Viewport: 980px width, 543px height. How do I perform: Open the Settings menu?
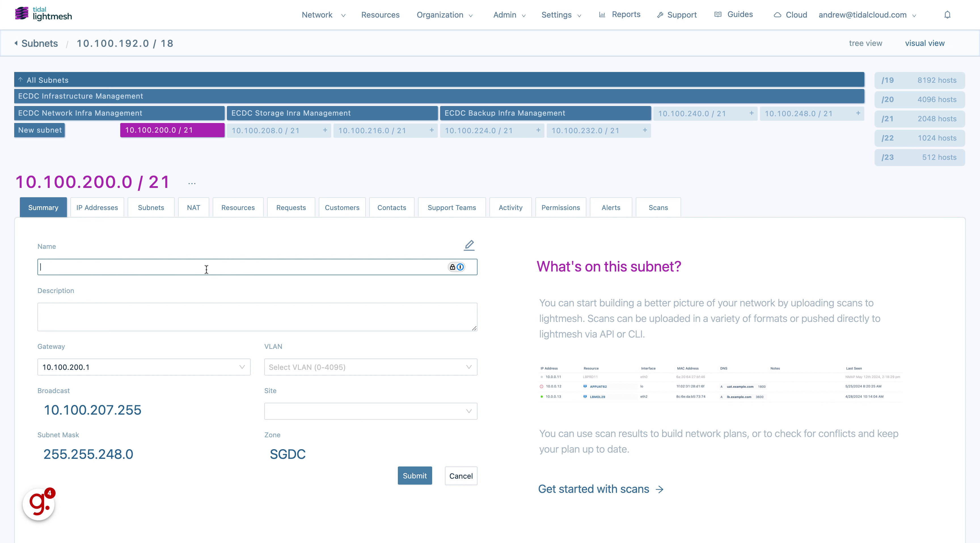560,15
